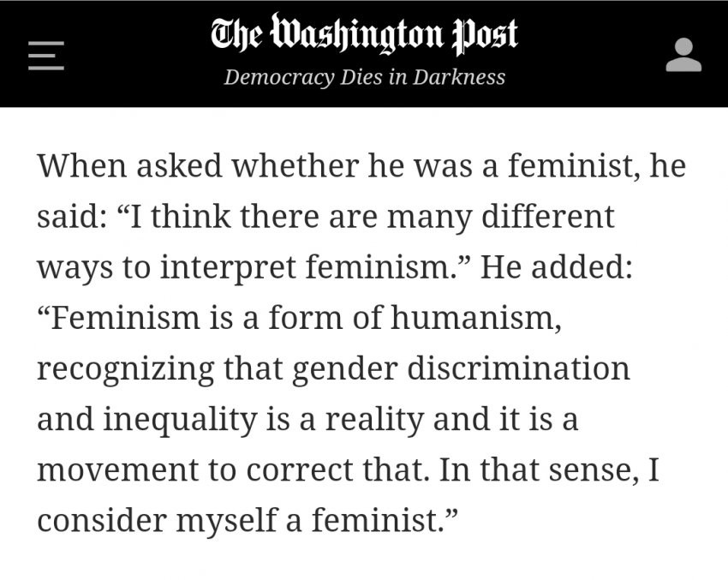Screen dimensions: 728x580
Task: Open the user account profile icon
Action: 683,55
